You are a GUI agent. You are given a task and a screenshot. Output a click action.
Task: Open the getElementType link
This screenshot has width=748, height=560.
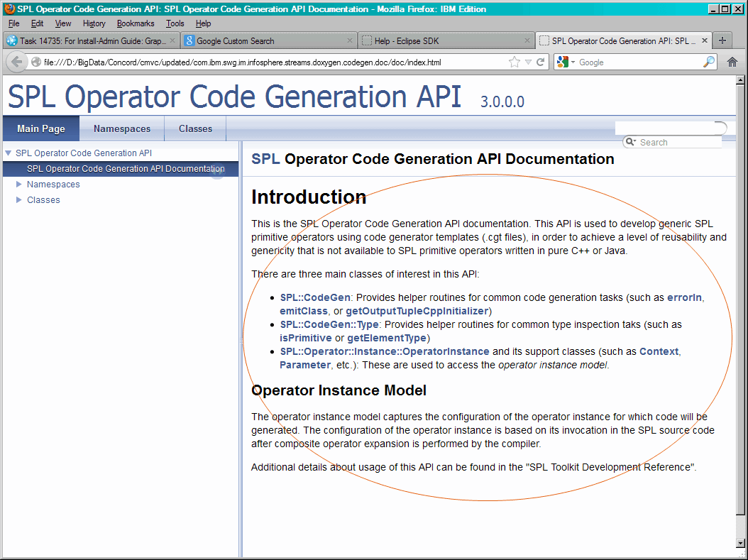387,338
